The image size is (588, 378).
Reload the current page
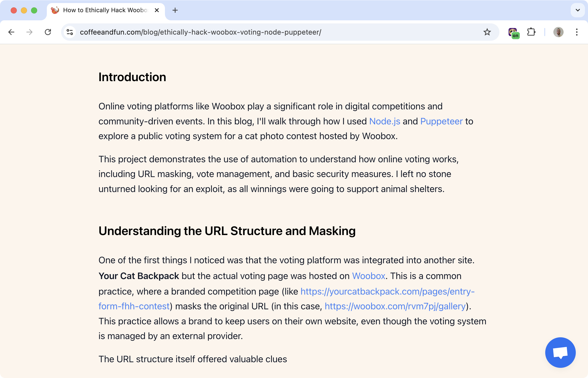tap(48, 32)
